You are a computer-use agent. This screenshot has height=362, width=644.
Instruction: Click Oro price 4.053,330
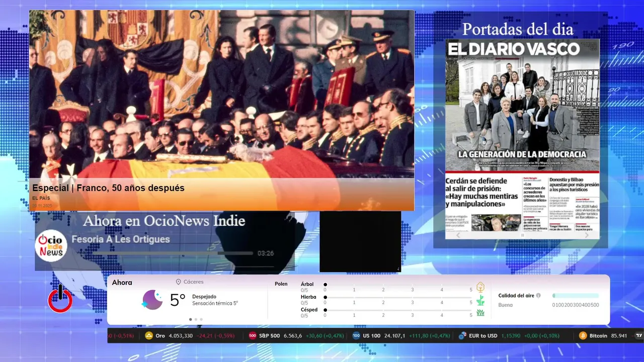181,336
